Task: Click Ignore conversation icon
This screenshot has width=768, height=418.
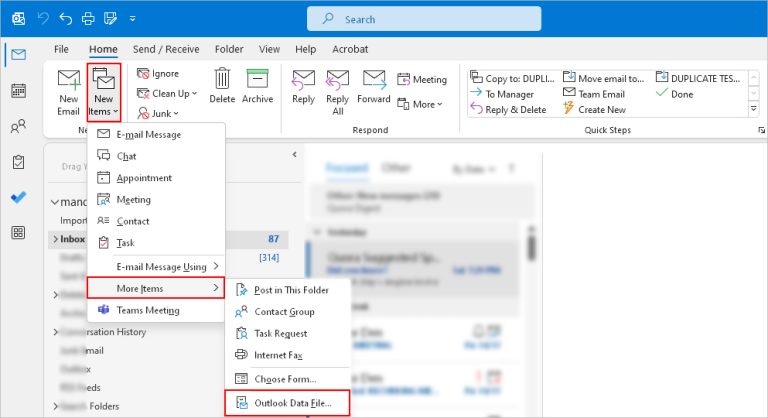Action: 143,74
